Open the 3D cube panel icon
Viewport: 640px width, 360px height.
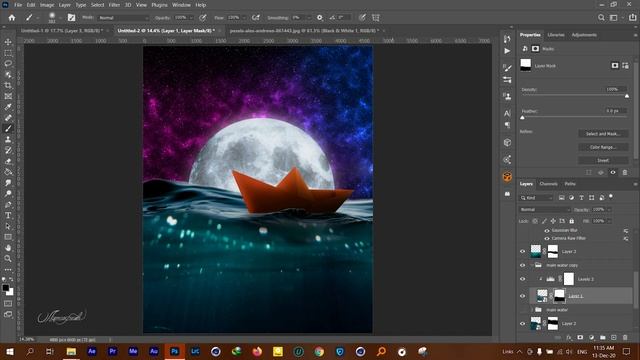pos(507,142)
